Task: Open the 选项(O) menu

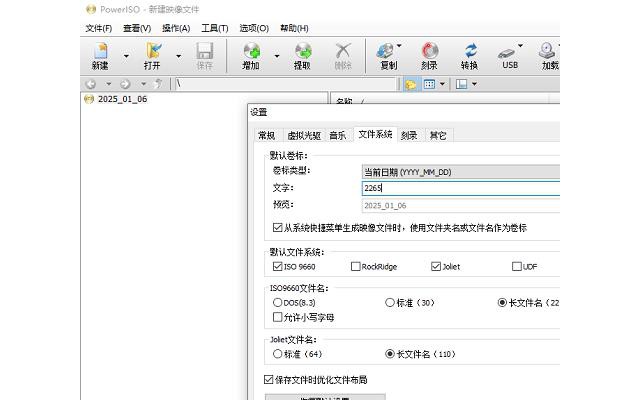Action: 254,28
